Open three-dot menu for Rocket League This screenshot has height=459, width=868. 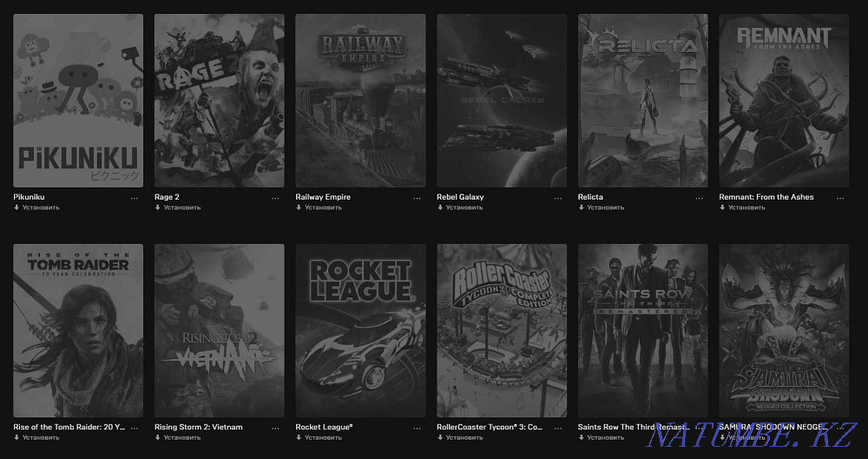[417, 429]
